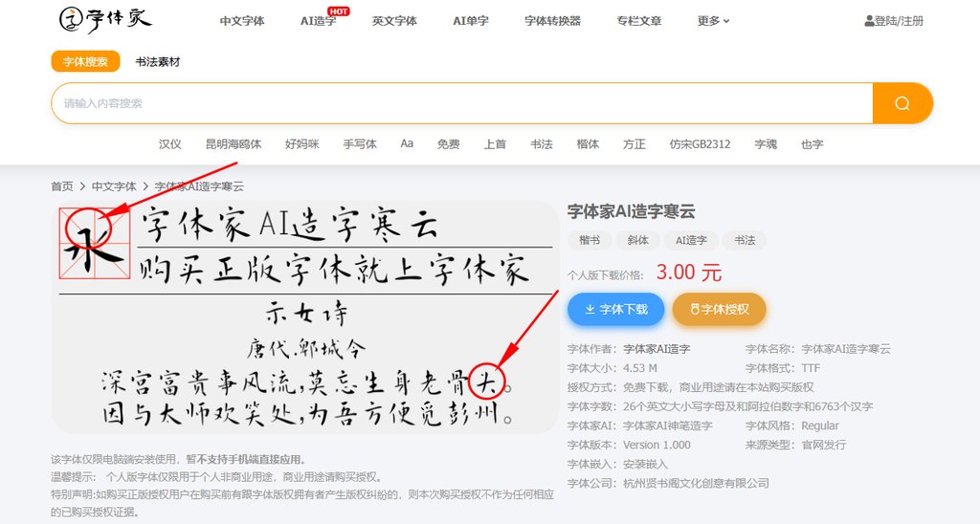Click the font format value TTF

click(811, 368)
